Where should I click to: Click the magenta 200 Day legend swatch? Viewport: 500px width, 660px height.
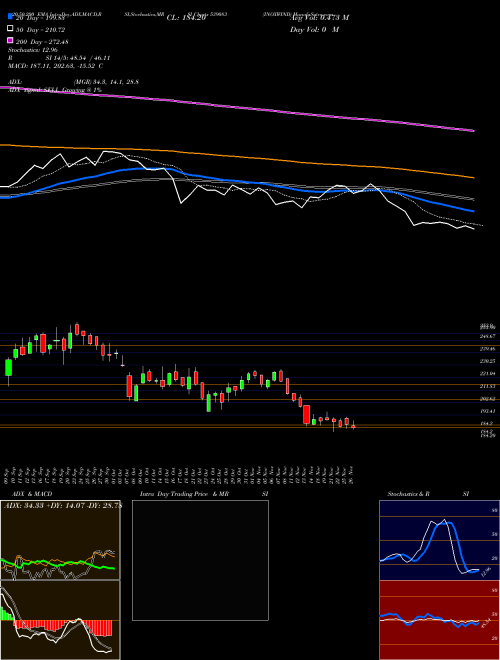pyautogui.click(x=11, y=40)
